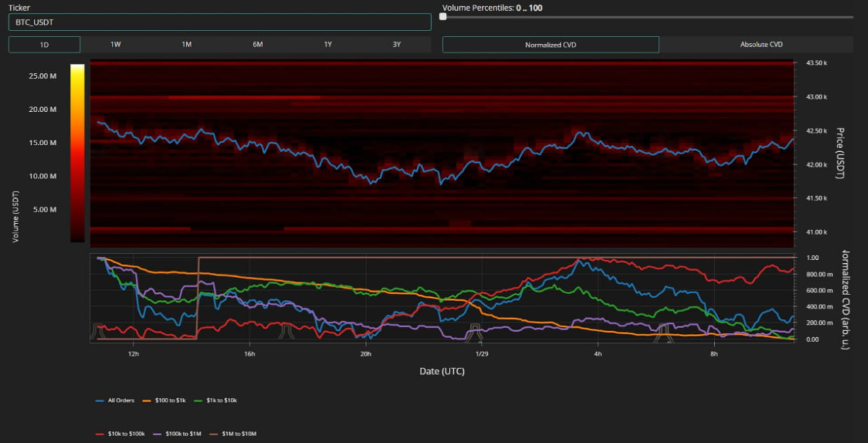The height and width of the screenshot is (443, 868).
Task: Click the 12h time axis label
Action: pos(134,354)
